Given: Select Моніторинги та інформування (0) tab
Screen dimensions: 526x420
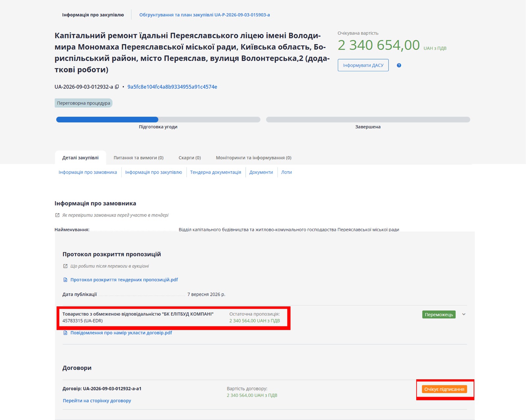Looking at the screenshot, I should (253, 158).
